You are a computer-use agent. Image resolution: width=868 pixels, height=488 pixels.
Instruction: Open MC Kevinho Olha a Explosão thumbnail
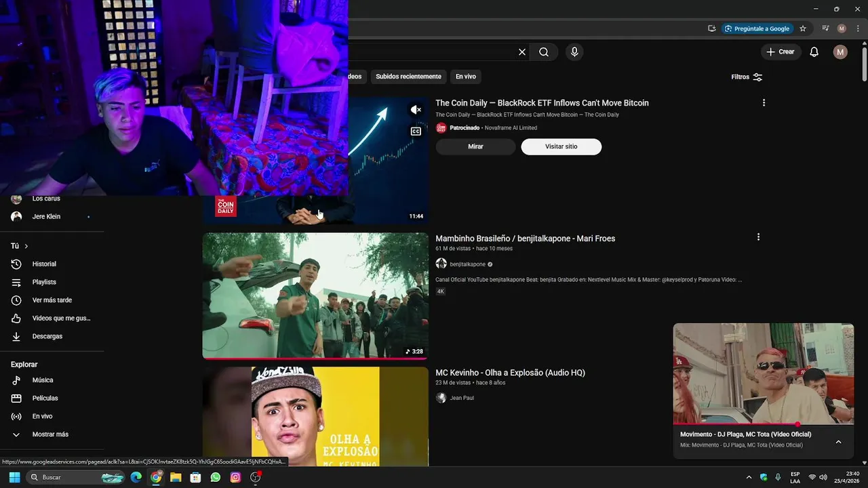tap(315, 417)
